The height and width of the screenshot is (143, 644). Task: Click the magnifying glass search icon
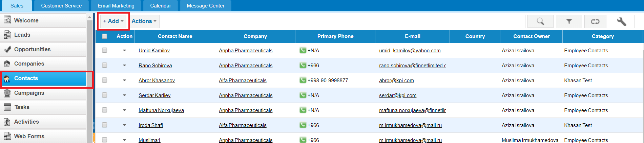tap(540, 21)
